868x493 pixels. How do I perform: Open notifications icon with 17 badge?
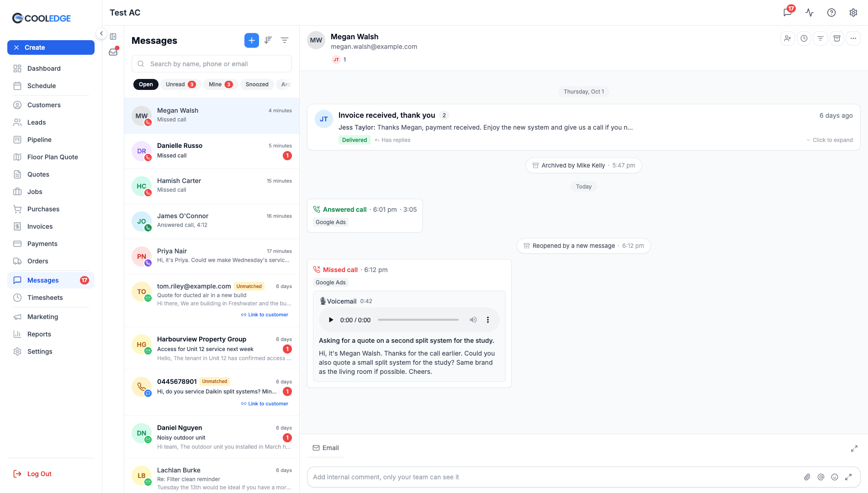788,12
